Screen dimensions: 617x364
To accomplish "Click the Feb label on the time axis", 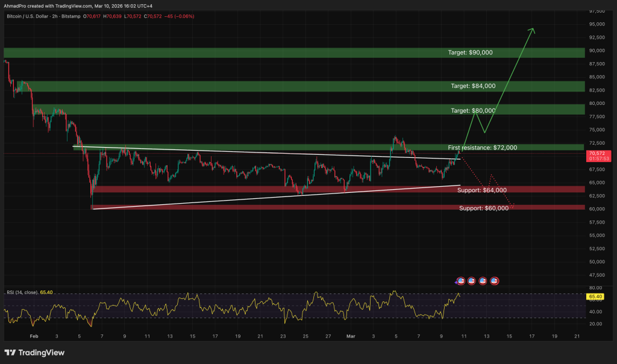I will tap(34, 336).
